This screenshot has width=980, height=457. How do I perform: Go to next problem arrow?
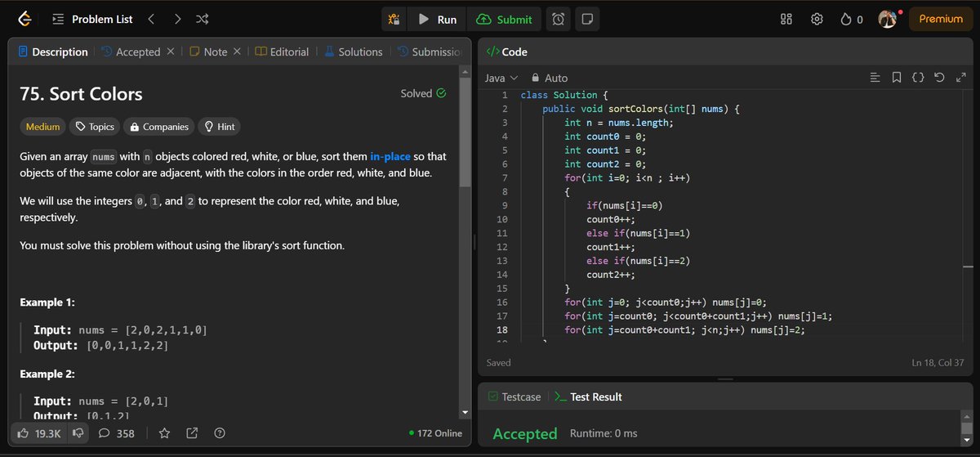(177, 19)
